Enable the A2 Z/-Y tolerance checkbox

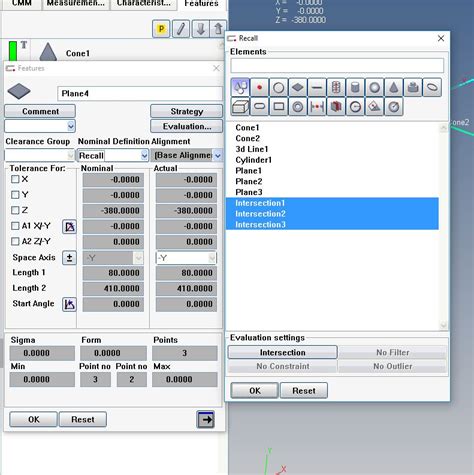tap(15, 241)
